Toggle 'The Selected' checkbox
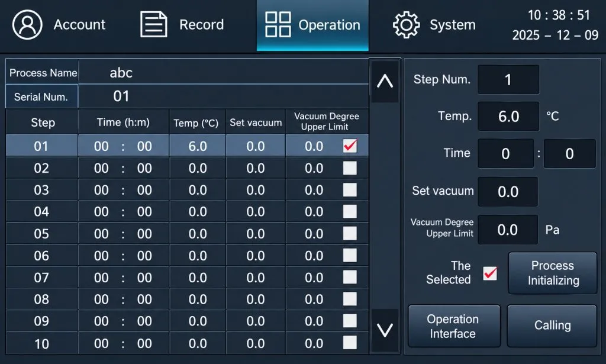The width and height of the screenshot is (606, 364). click(x=490, y=273)
